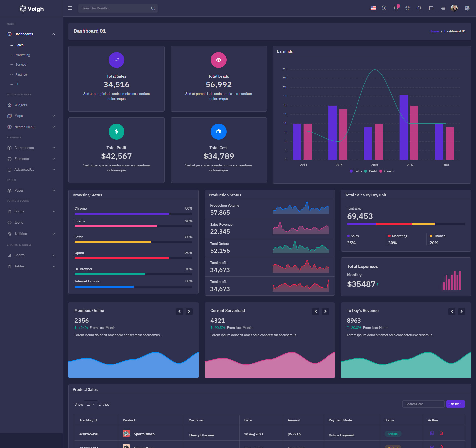Select the US flag language icon
Image resolution: width=476 pixels, height=448 pixels.
[373, 8]
